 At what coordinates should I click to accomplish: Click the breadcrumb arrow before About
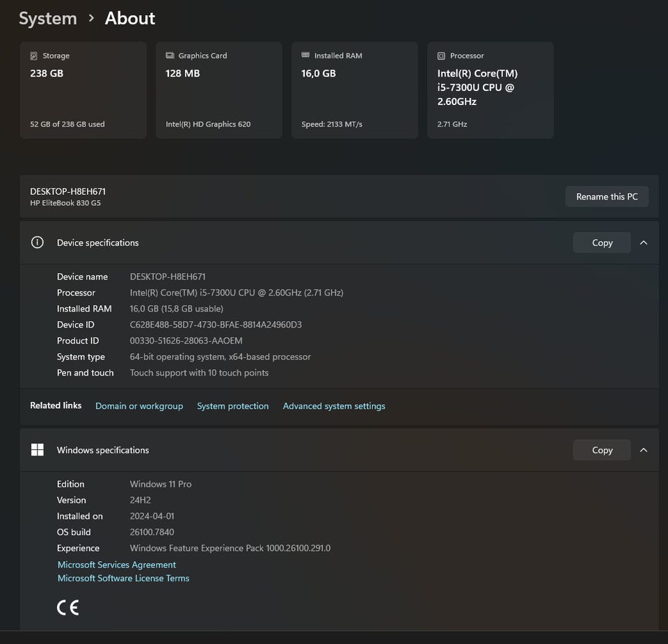click(91, 19)
